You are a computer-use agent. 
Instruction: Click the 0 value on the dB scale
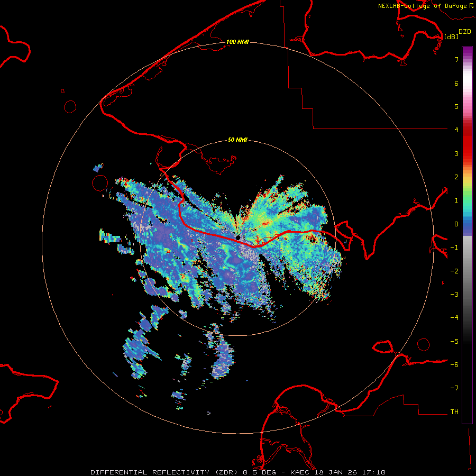pos(456,224)
